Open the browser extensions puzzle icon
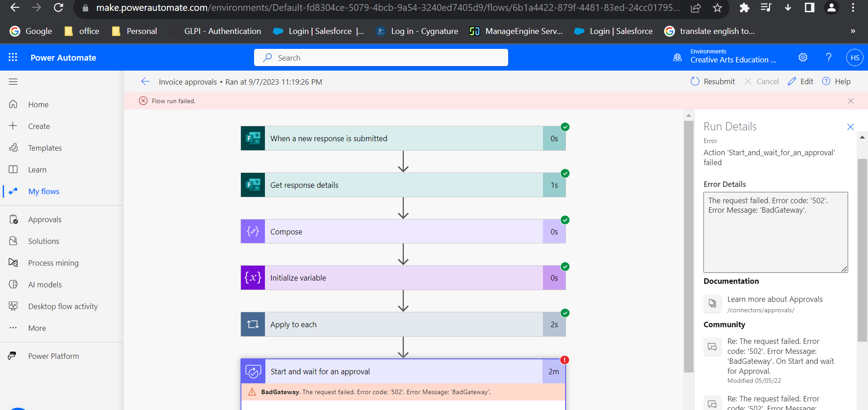868x410 pixels. [744, 8]
